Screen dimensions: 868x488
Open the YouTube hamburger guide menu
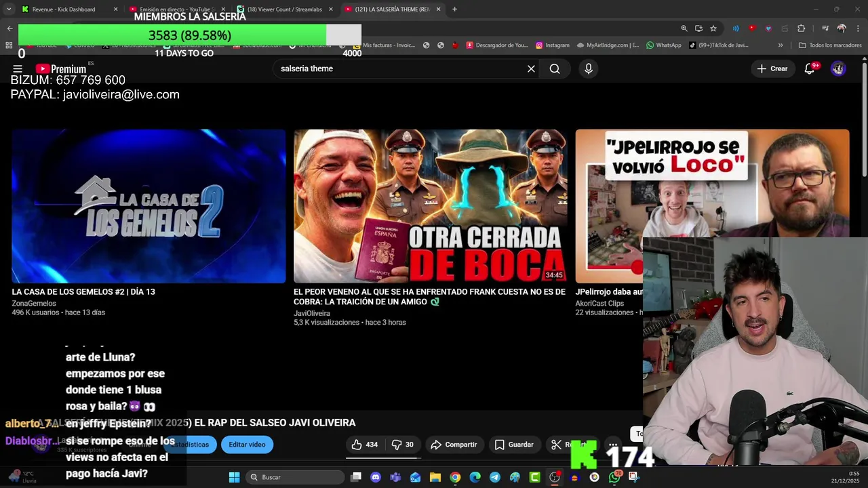(18, 68)
